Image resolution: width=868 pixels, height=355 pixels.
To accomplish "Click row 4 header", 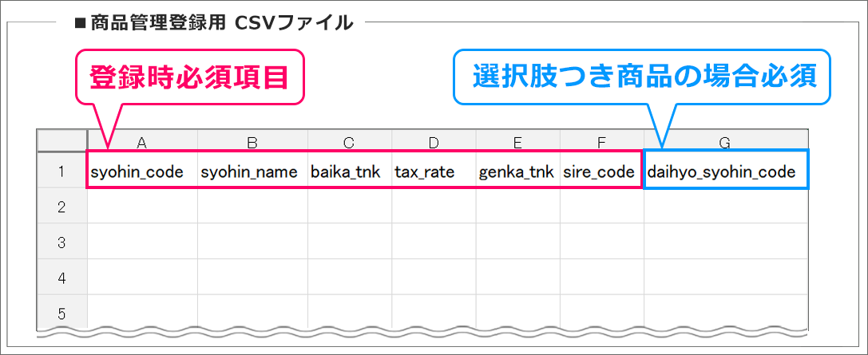I will click(x=61, y=277).
